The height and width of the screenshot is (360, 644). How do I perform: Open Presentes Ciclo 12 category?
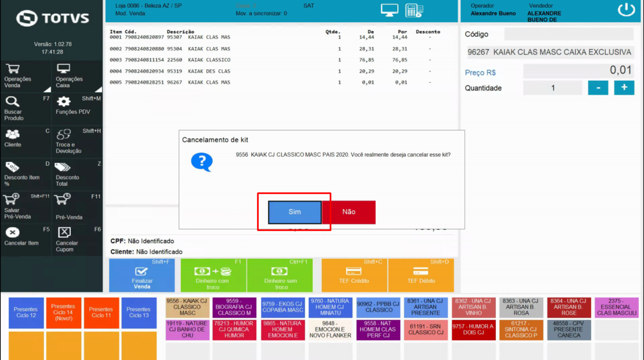point(26,313)
